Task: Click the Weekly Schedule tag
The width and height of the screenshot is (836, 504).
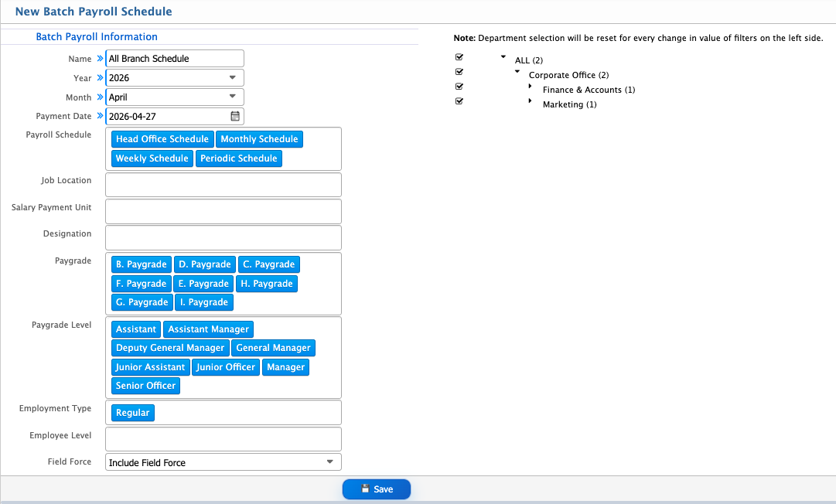Action: (152, 158)
